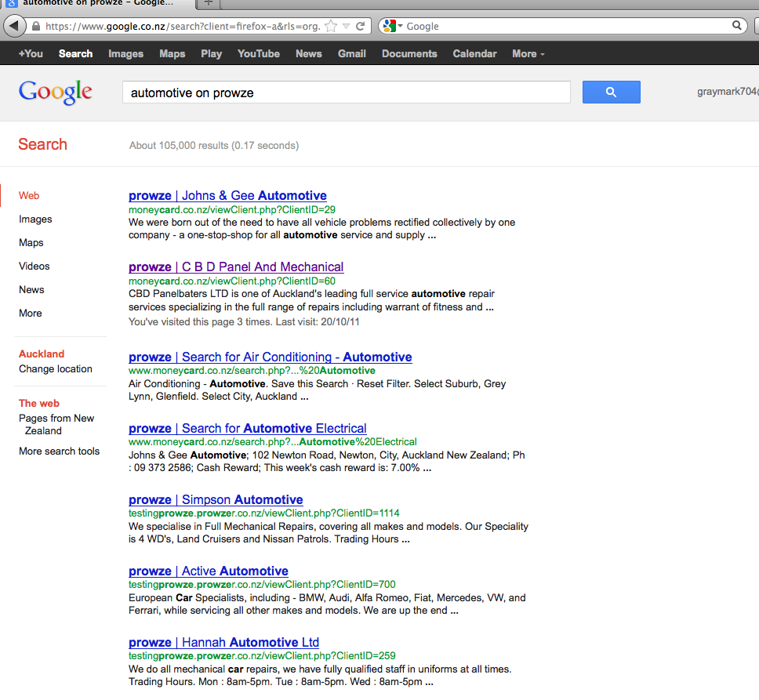The height and width of the screenshot is (700, 759).
Task: Open Maps in the black bar
Action: pos(172,54)
